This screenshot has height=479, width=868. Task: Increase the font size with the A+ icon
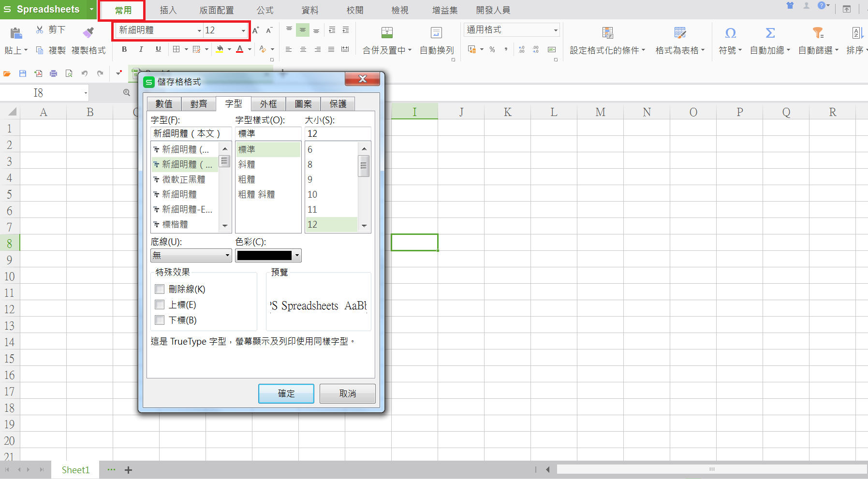[x=256, y=30]
